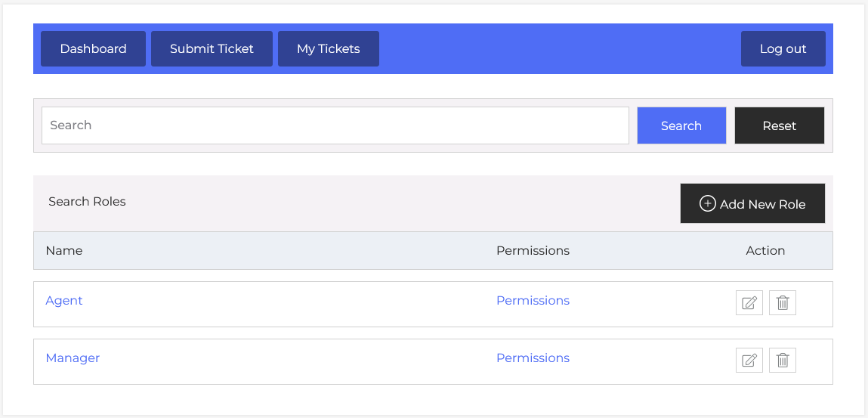Click the edit pencil icon for Manager

click(x=749, y=361)
